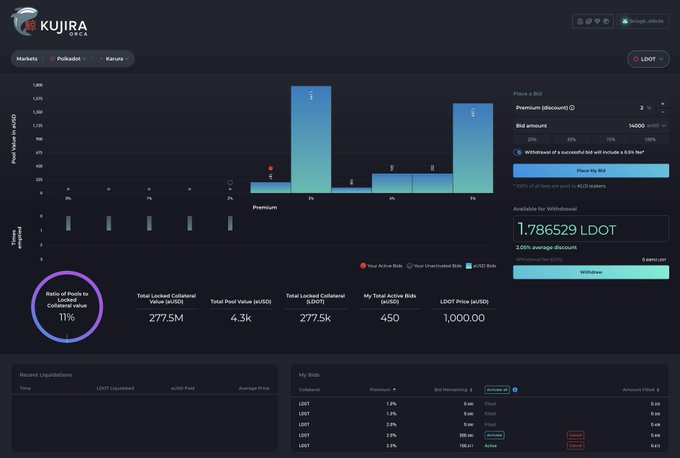Select the 75% bid amount shortcut
Image resolution: width=680 pixels, height=458 pixels.
pyautogui.click(x=611, y=139)
